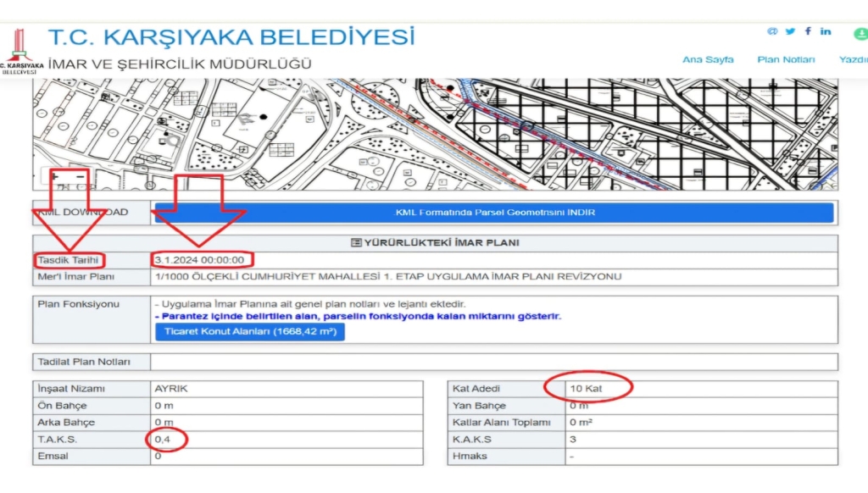This screenshot has width=868, height=493.
Task: Click the email @ icon in header
Action: [772, 31]
